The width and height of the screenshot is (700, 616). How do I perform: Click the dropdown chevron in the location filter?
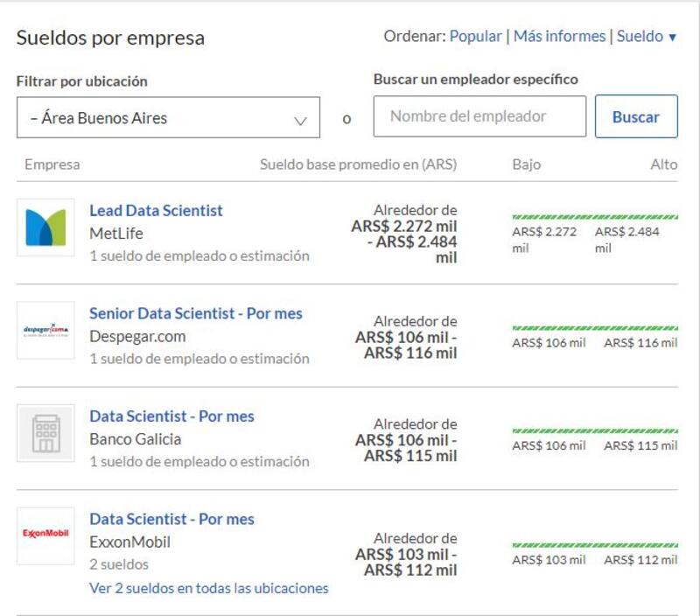pos(301,120)
